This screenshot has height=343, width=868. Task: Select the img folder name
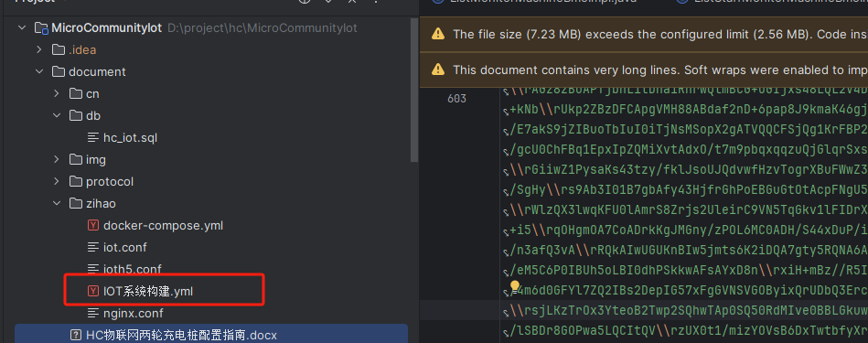click(96, 160)
